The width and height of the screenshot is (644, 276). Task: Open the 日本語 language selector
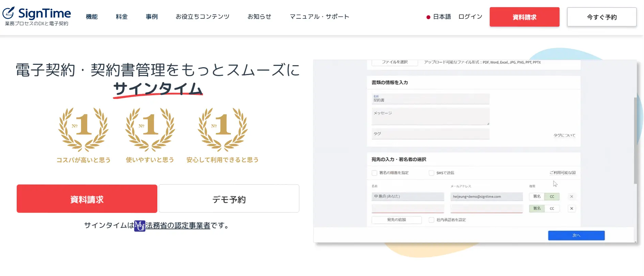click(x=439, y=17)
